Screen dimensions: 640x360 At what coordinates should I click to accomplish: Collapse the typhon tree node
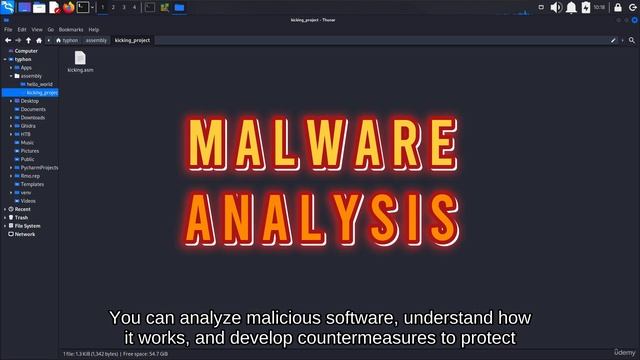point(5,59)
